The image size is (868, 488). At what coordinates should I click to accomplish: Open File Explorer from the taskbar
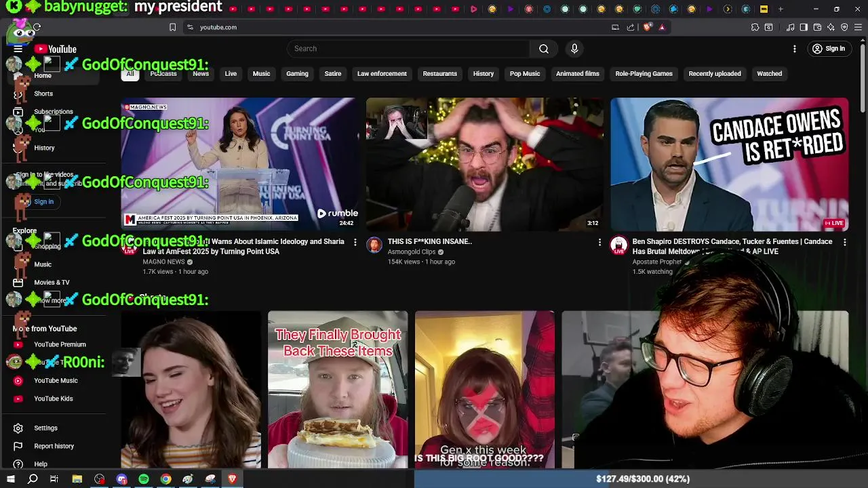77,479
